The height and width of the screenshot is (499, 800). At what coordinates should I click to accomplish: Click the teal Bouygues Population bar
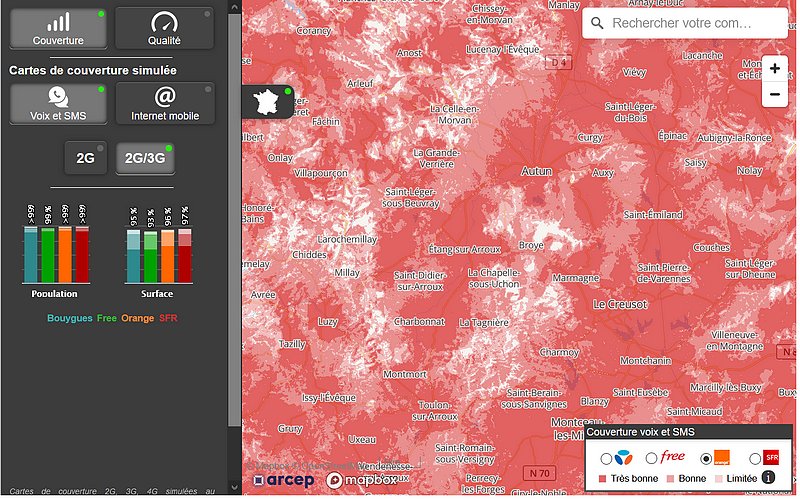tap(31, 254)
